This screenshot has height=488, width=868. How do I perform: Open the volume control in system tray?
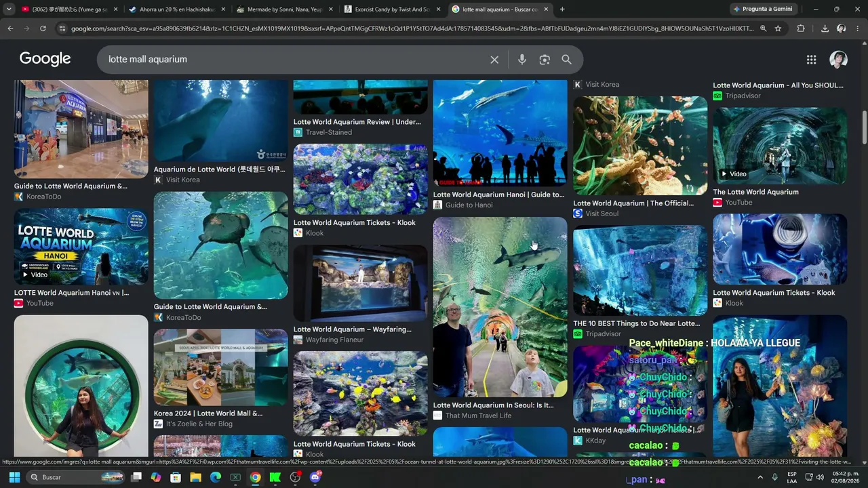820,477
